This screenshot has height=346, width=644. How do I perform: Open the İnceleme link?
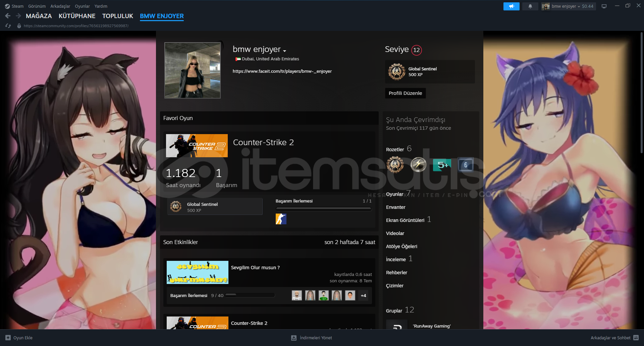pyautogui.click(x=396, y=259)
